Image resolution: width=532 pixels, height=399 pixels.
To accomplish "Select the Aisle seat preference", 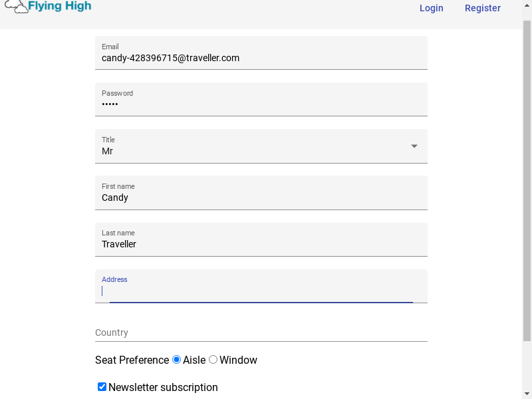I will pos(176,360).
